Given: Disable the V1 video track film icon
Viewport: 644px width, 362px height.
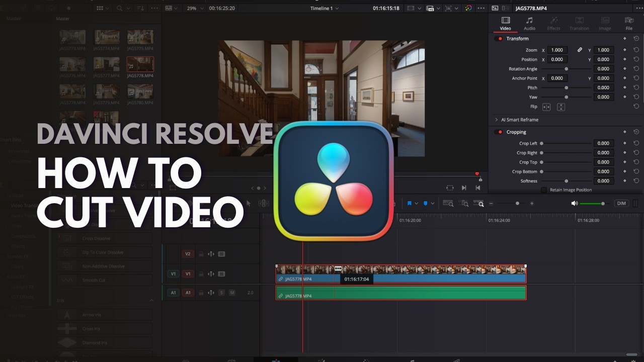Looking at the screenshot, I should [221, 274].
